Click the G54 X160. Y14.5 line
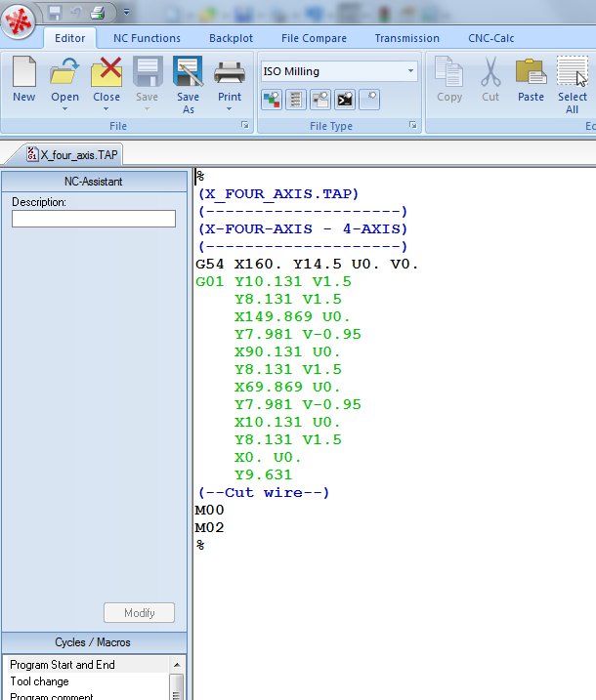596x700 pixels. click(x=307, y=265)
